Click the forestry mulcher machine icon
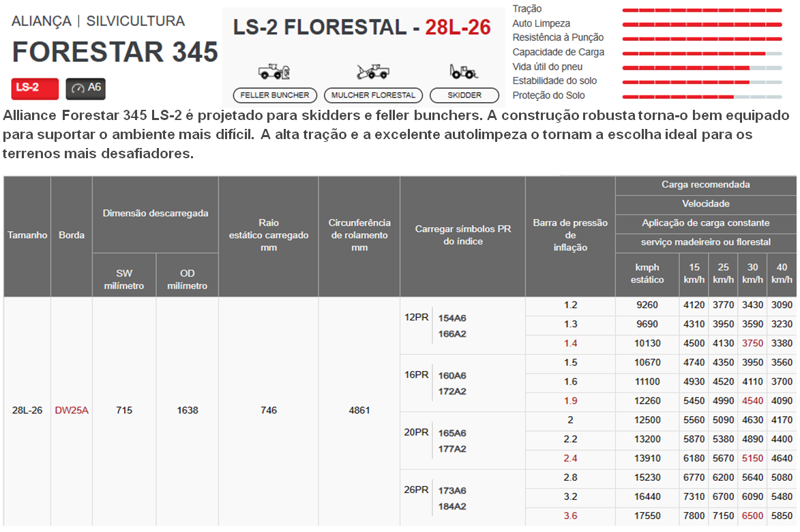 (373, 72)
